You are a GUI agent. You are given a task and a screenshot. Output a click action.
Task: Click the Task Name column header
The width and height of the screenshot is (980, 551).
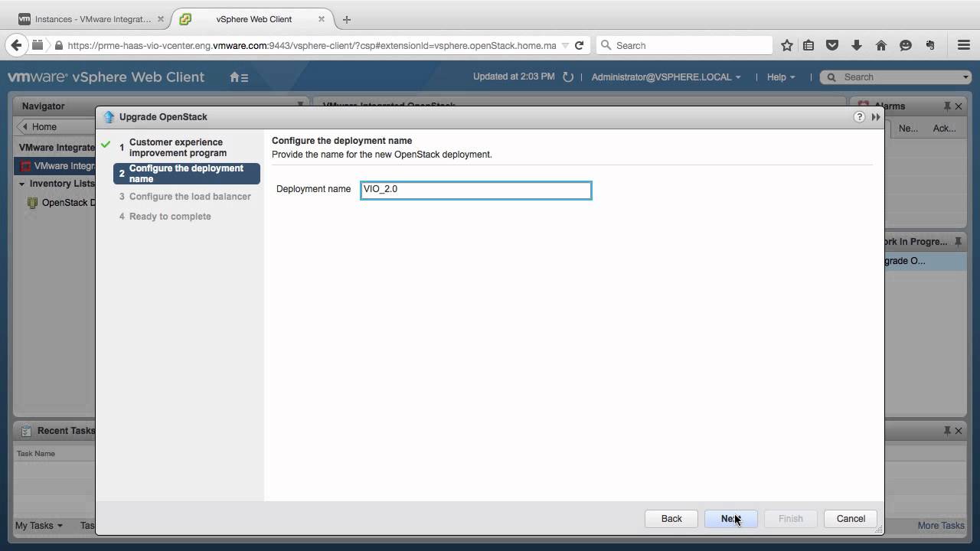(36, 453)
